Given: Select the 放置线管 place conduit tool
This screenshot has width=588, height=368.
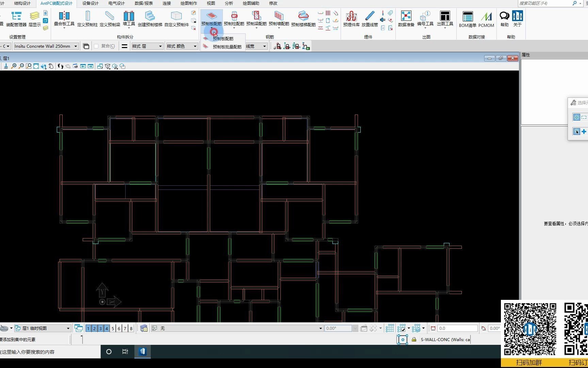Looking at the screenshot, I should click(x=370, y=19).
